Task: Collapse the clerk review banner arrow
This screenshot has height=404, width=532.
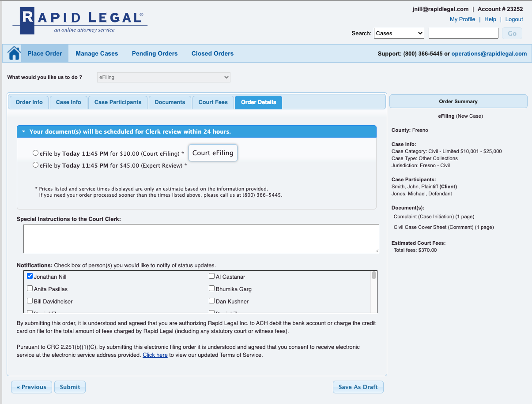Action: 23,132
